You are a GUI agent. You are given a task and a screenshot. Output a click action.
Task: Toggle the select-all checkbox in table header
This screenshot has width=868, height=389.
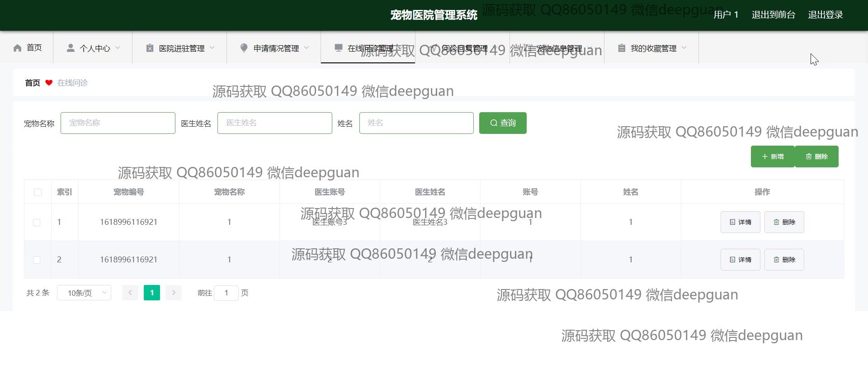coord(38,192)
